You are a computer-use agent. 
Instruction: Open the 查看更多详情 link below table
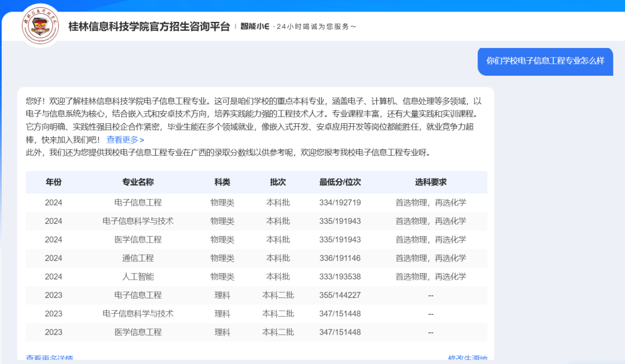tap(50, 359)
